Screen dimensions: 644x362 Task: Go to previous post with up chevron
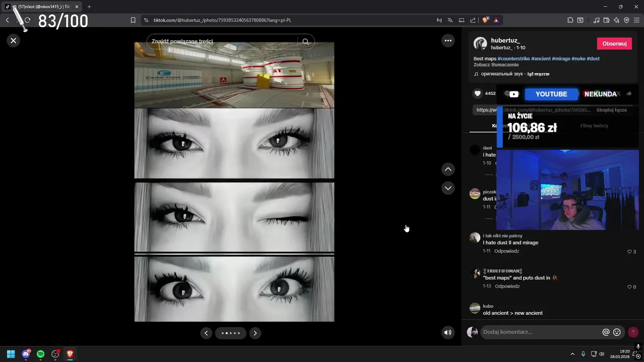[448, 169]
